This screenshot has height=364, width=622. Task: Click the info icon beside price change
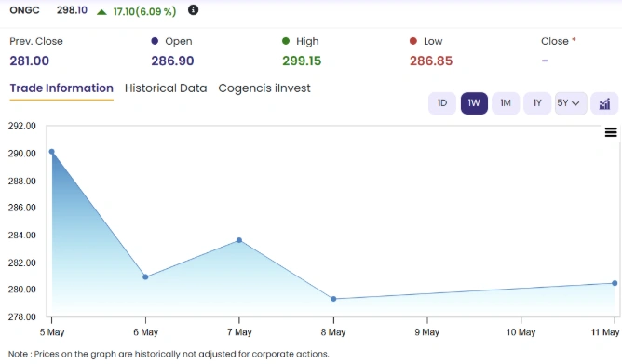[193, 10]
